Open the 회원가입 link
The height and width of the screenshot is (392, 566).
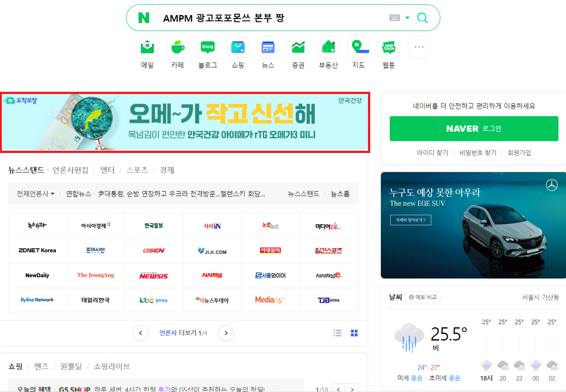[519, 153]
